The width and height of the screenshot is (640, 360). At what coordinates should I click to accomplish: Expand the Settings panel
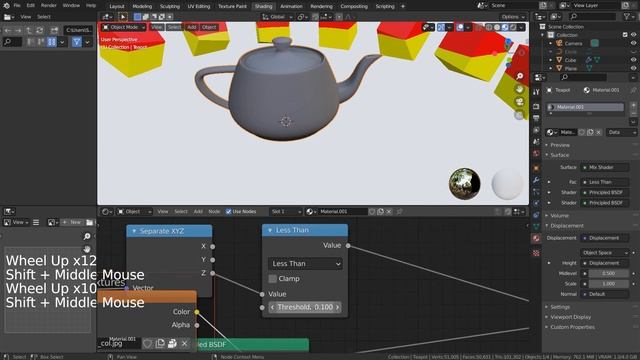pyautogui.click(x=560, y=307)
